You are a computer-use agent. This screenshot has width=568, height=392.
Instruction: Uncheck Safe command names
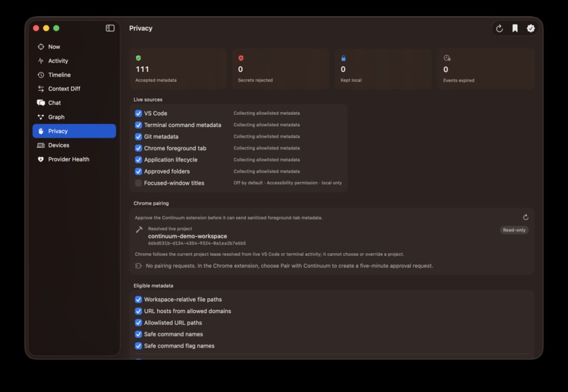138,334
